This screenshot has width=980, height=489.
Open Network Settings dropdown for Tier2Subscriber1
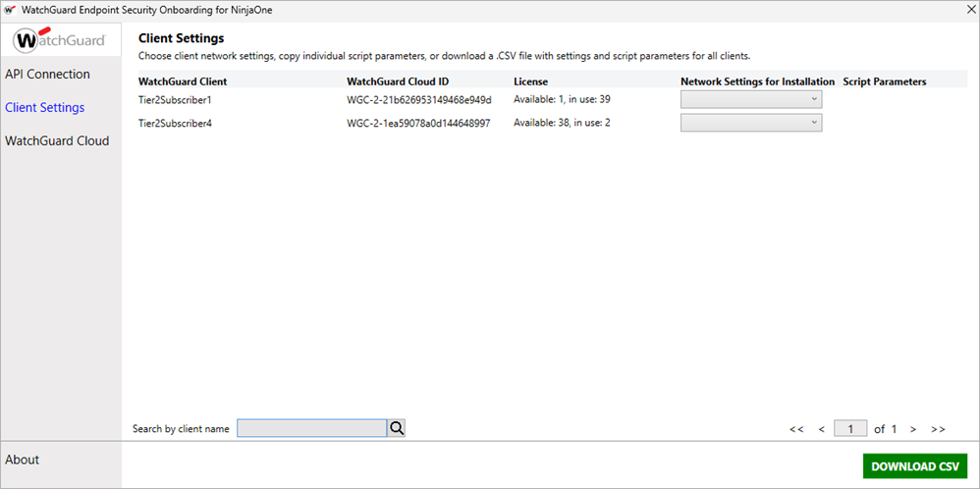(750, 99)
